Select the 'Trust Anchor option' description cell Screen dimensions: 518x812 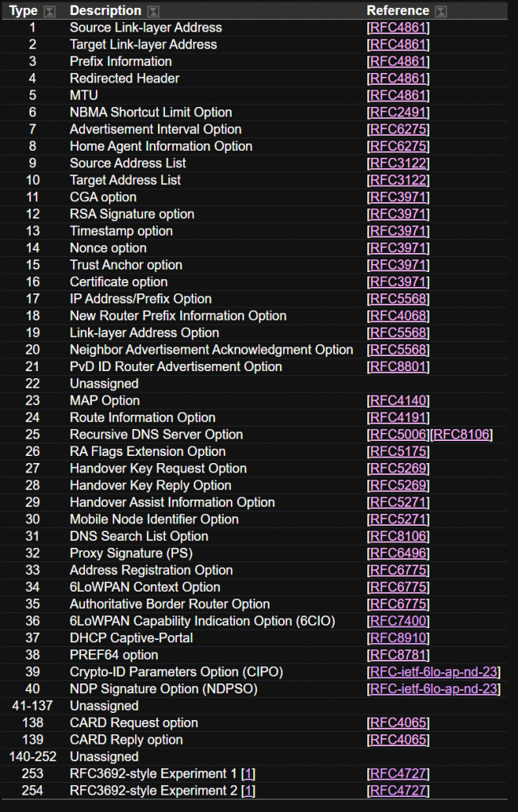(126, 265)
